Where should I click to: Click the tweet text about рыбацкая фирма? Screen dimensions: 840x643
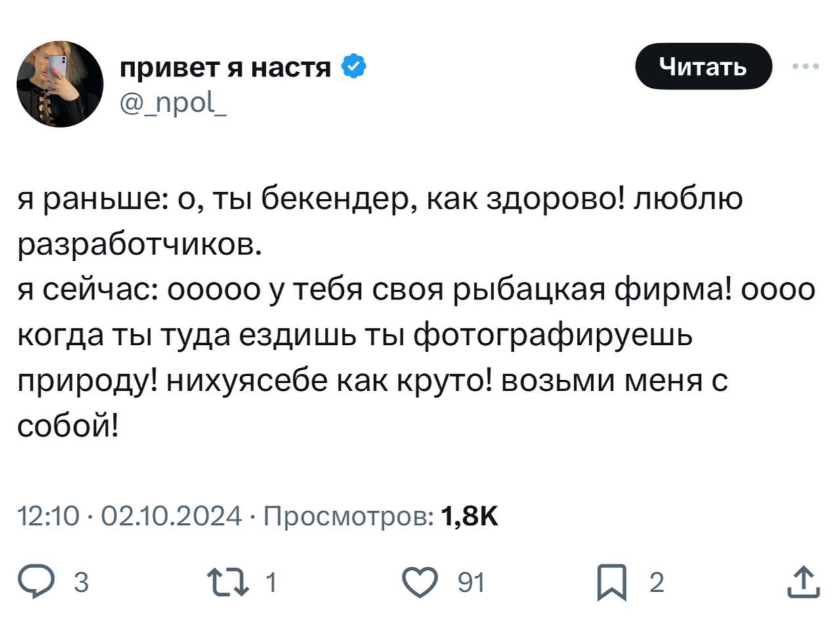[415, 289]
